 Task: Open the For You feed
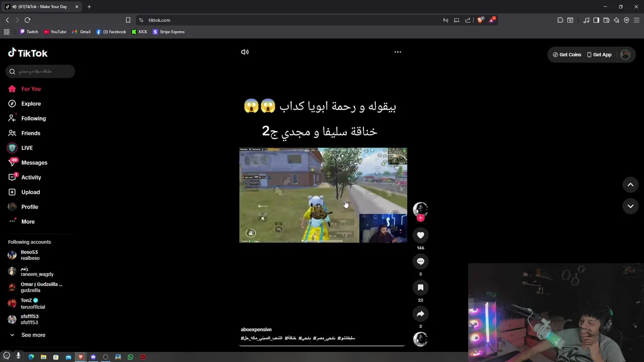24,89
